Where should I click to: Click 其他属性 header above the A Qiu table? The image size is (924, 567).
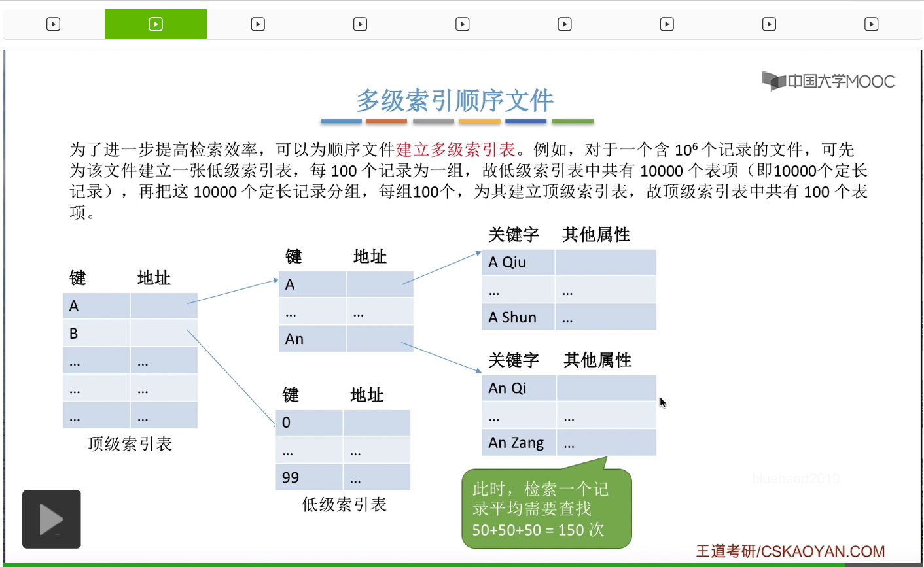click(x=595, y=235)
